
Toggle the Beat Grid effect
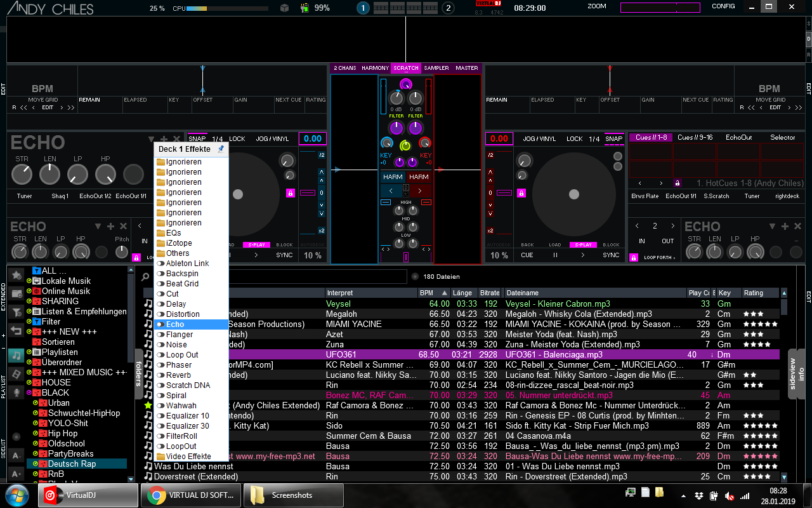coord(191,284)
